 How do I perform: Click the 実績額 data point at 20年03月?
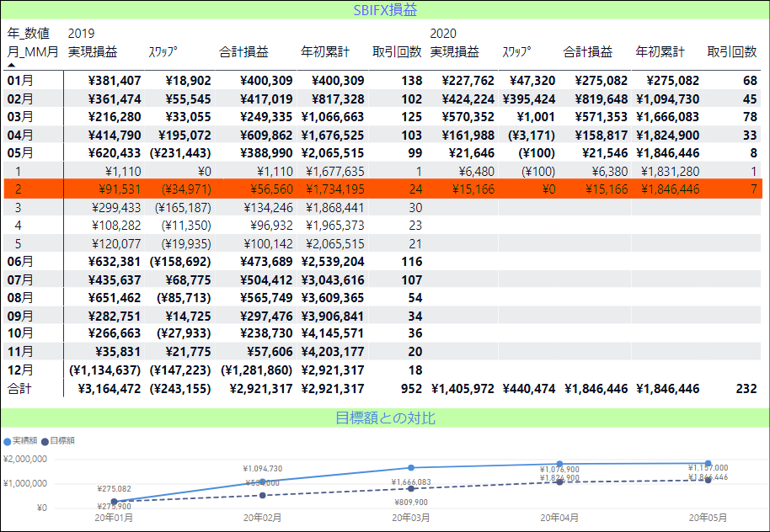(x=411, y=468)
